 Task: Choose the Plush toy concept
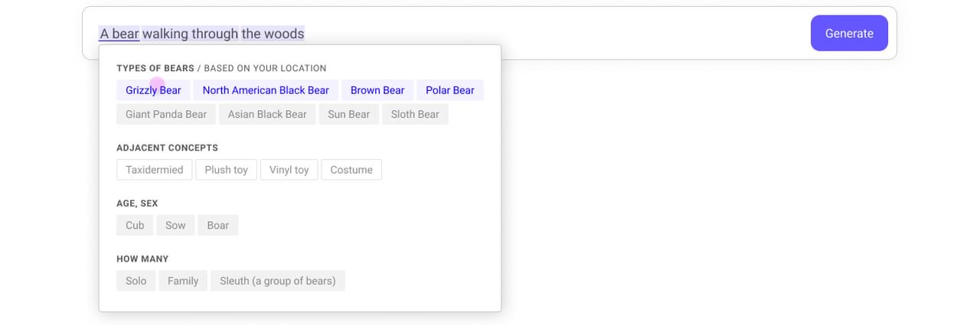227,170
